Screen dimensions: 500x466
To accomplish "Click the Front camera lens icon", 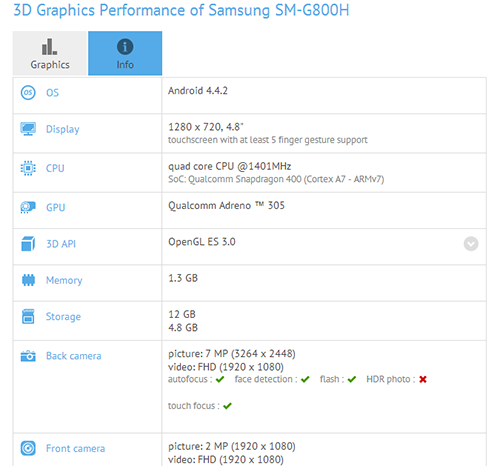I will tap(28, 448).
